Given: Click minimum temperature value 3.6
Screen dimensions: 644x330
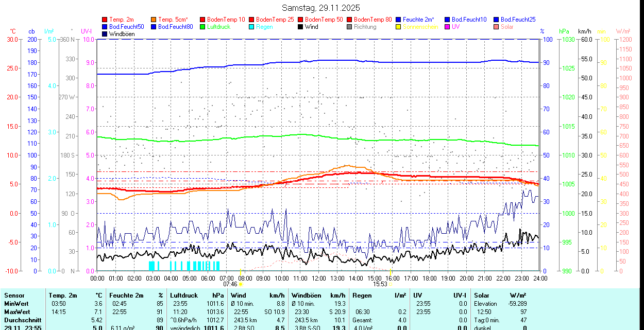Looking at the screenshot, I should [x=99, y=304].
